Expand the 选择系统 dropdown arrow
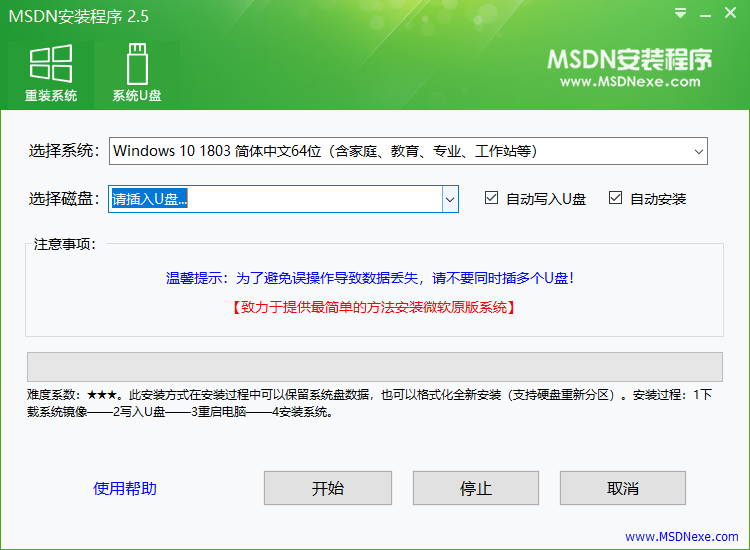The height and width of the screenshot is (550, 750). click(x=699, y=152)
